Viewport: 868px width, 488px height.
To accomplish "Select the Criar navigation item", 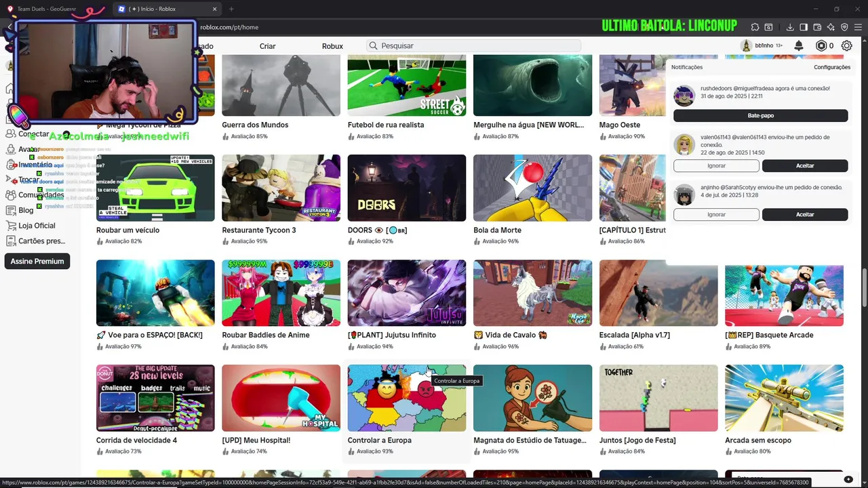I will [x=267, y=46].
